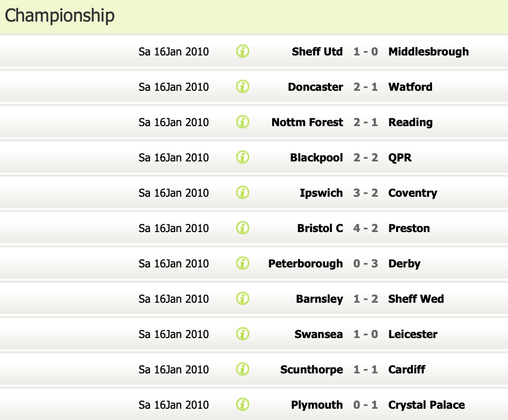Image resolution: width=508 pixels, height=420 pixels.
Task: Click the Nottm Forest team name
Action: point(307,122)
